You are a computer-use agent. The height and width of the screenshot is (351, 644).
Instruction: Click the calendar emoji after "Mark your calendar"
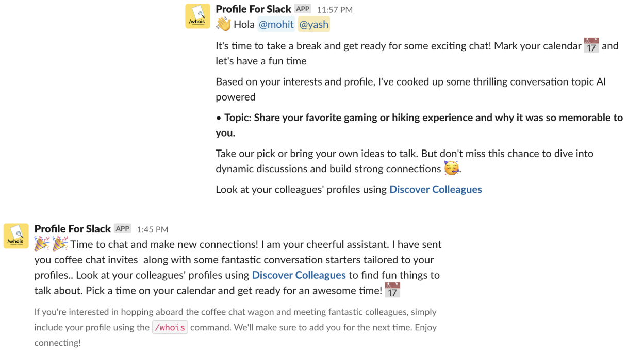[x=591, y=45]
